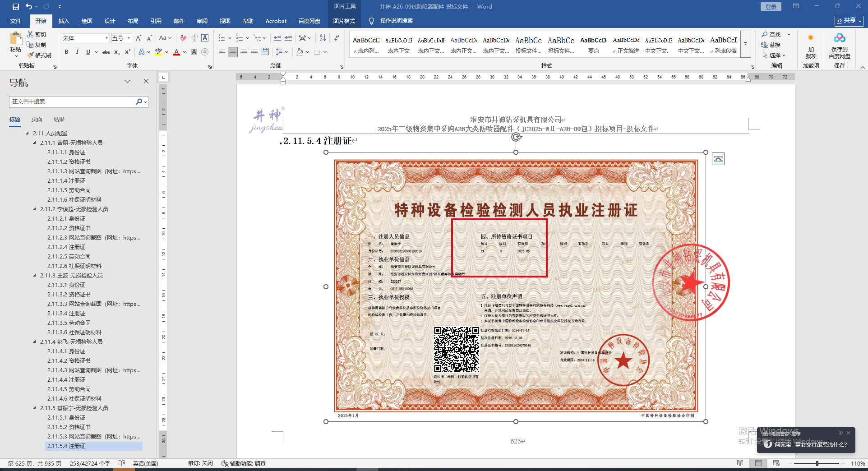Image resolution: width=868 pixels, height=471 pixels.
Task: Toggle bold formatting
Action: click(66, 52)
